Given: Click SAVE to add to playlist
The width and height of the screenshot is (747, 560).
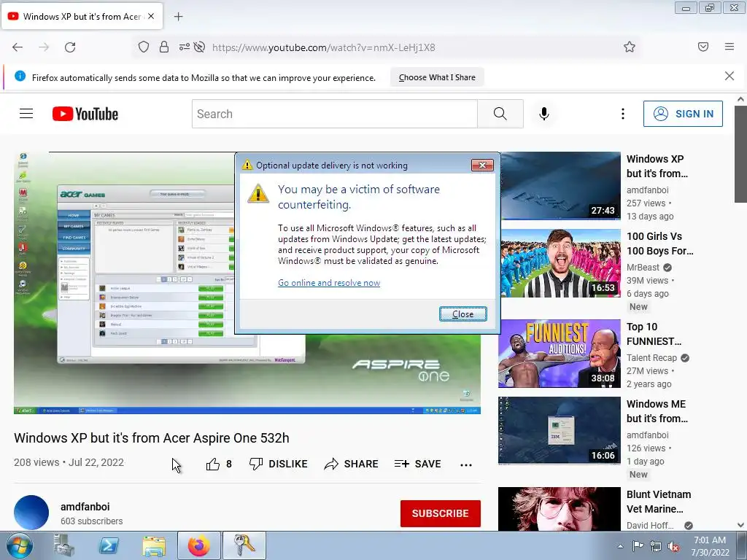Looking at the screenshot, I should (x=417, y=464).
